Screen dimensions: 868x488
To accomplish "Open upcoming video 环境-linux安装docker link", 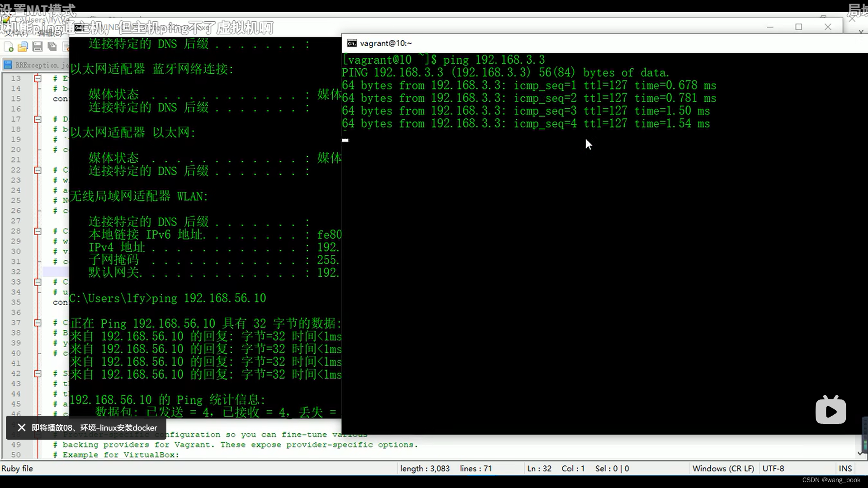I will pyautogui.click(x=94, y=427).
